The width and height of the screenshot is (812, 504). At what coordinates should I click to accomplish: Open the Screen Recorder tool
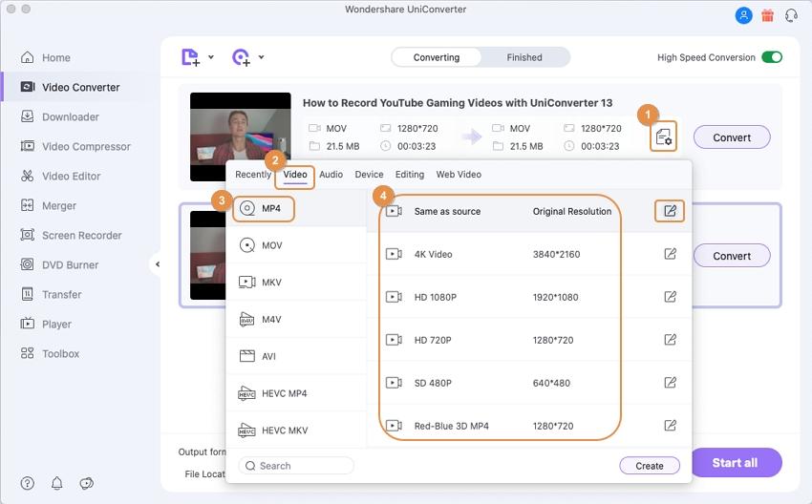pyautogui.click(x=71, y=235)
